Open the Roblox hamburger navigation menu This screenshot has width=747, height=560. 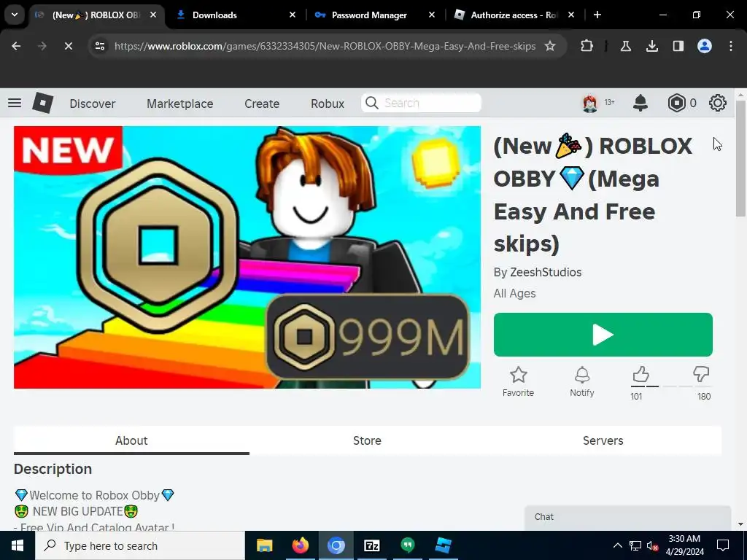coord(15,103)
